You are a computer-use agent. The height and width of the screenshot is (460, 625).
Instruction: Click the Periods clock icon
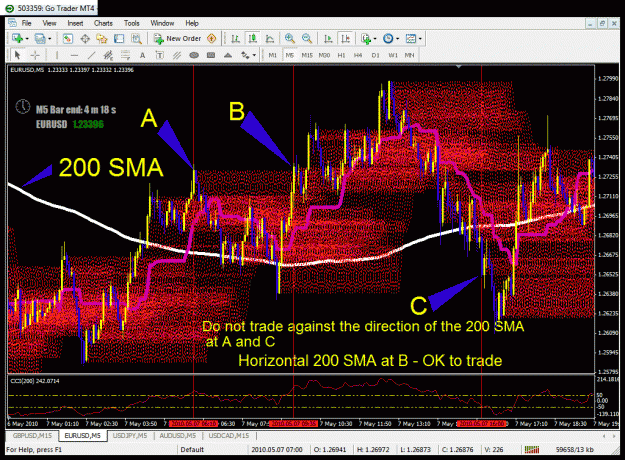[388, 38]
